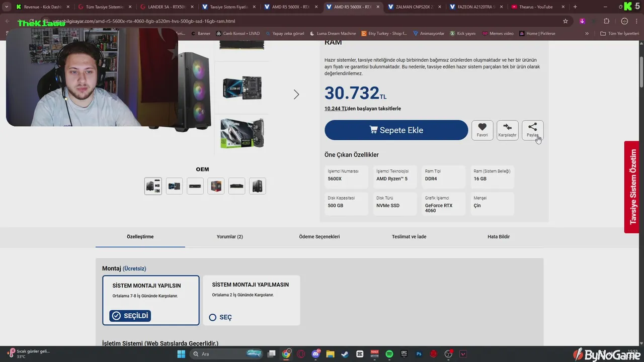Select Sistem Montajı Yapılsın option
The height and width of the screenshot is (362, 644).
pos(151,300)
